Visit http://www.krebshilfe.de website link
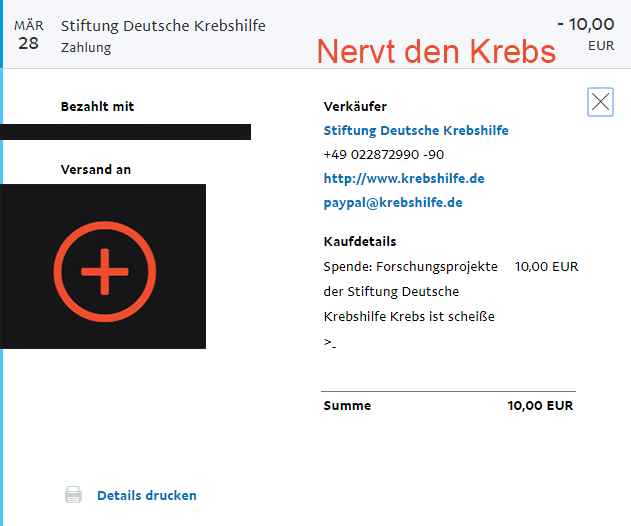Screen dimensions: 631x526 [x=404, y=178]
